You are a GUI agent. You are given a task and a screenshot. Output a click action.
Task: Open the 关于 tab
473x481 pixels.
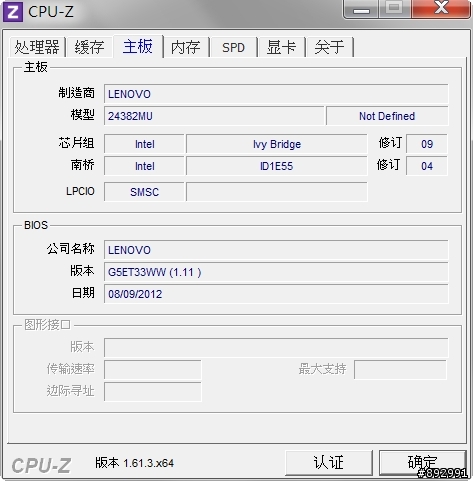click(x=330, y=47)
